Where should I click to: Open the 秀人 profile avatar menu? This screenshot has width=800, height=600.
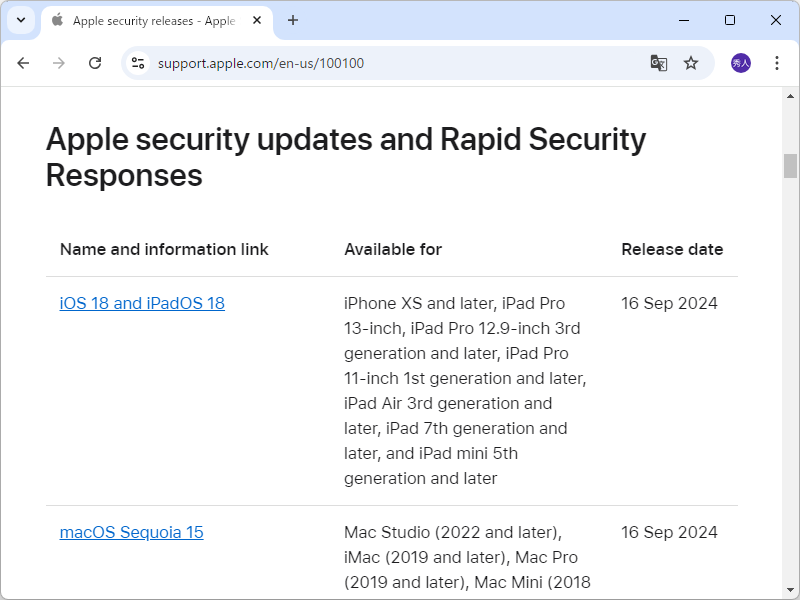tap(739, 63)
